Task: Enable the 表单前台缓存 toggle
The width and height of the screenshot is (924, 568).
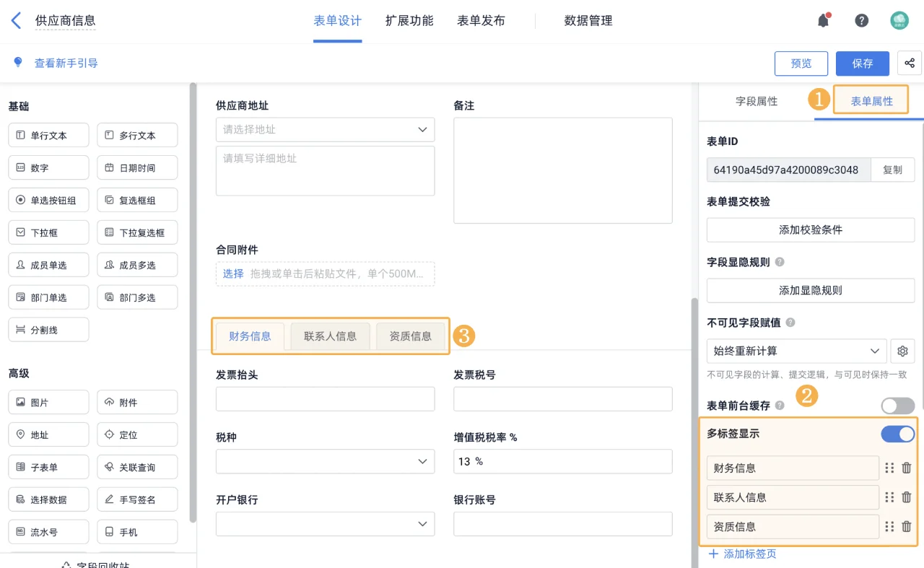Action: (897, 406)
